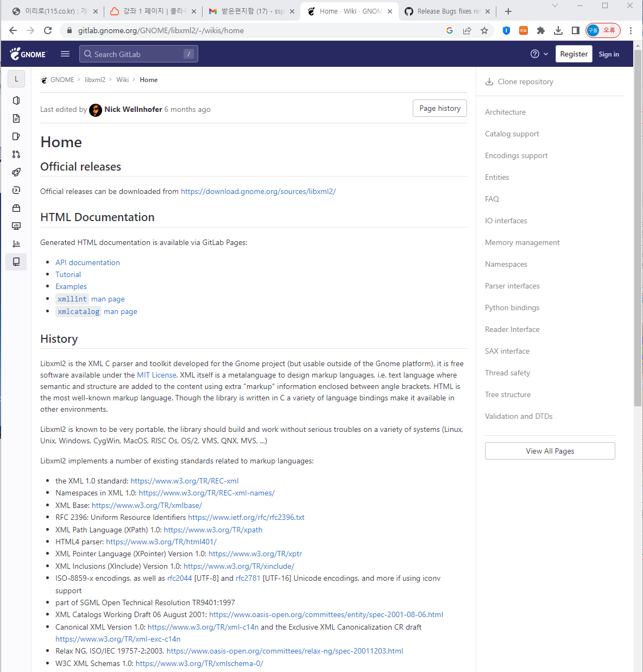643x672 pixels.
Task: Go to libxml2 breadcrumb
Action: pyautogui.click(x=95, y=80)
